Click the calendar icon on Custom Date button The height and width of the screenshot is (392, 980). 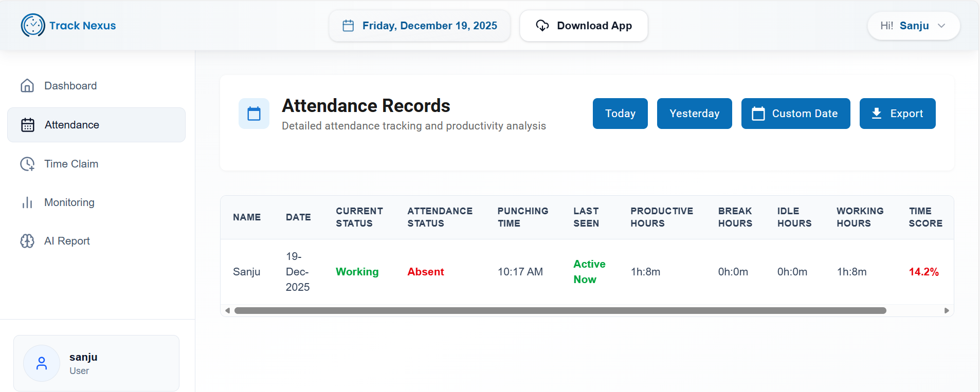[758, 114]
